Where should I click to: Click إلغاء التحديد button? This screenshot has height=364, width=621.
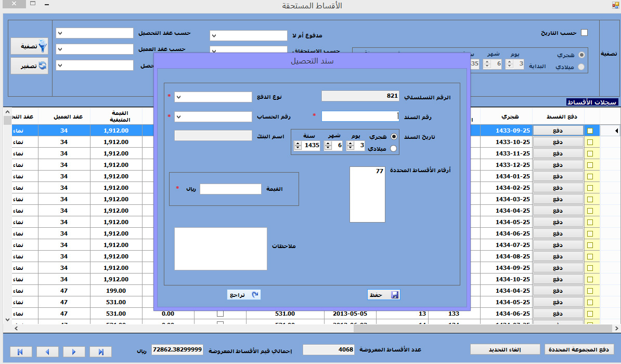504,349
